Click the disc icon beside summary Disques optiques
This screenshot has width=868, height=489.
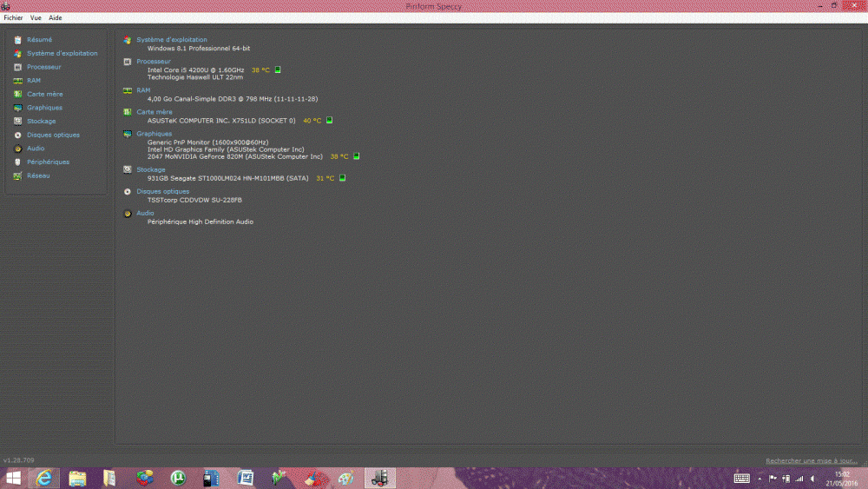(x=128, y=192)
